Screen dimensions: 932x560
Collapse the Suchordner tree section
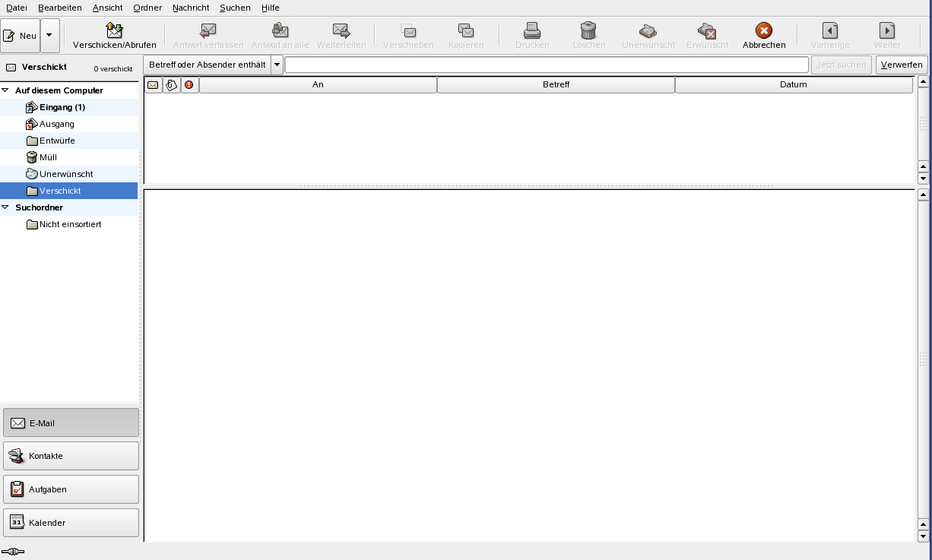pos(6,207)
